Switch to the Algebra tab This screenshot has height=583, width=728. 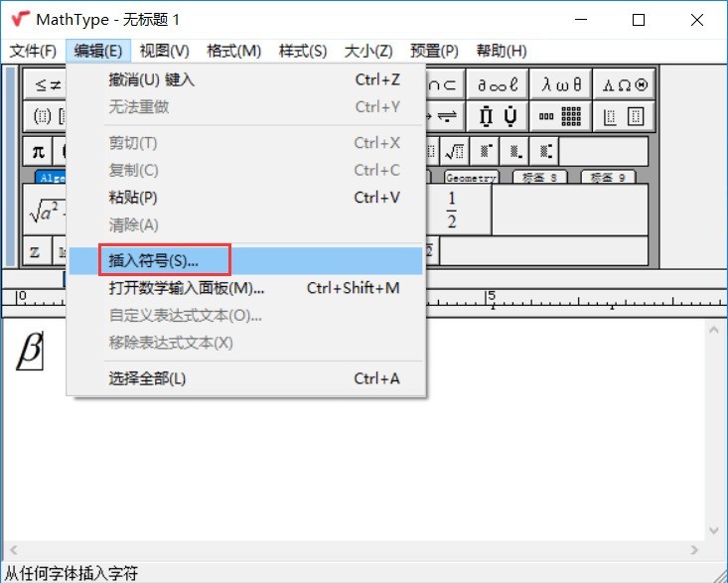pos(51,178)
